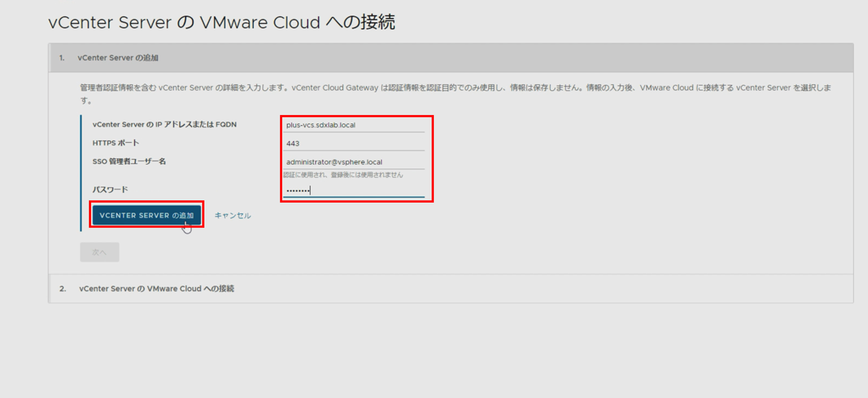Click the hint text 認証に使用され、登録後には使用されません
The image size is (868, 398).
point(343,175)
